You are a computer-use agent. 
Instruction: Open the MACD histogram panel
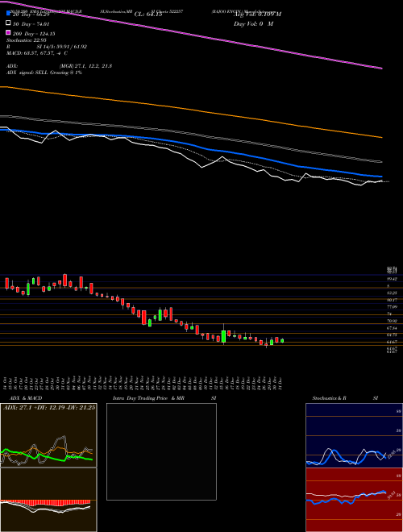[x=48, y=500]
